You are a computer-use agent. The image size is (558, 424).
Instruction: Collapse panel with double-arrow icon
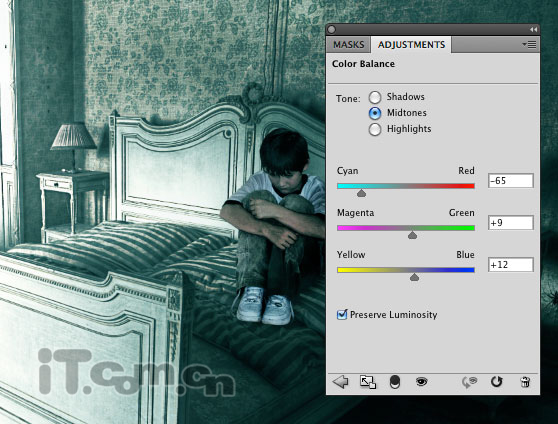click(x=533, y=30)
